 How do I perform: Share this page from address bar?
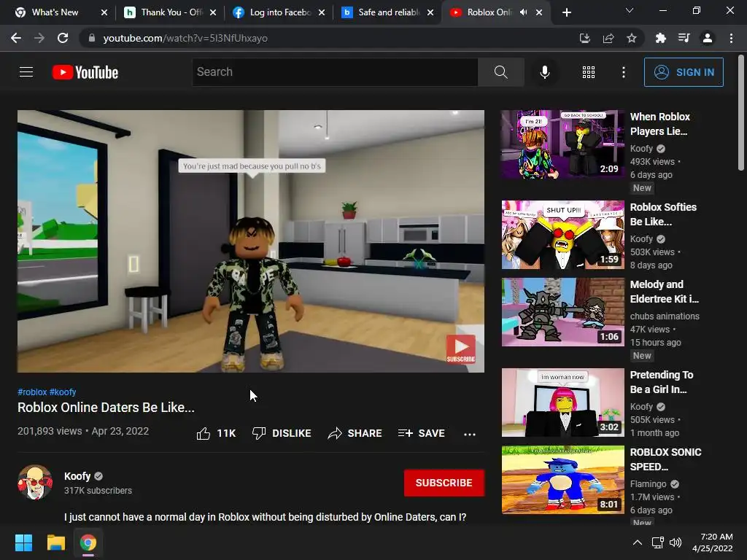(608, 38)
